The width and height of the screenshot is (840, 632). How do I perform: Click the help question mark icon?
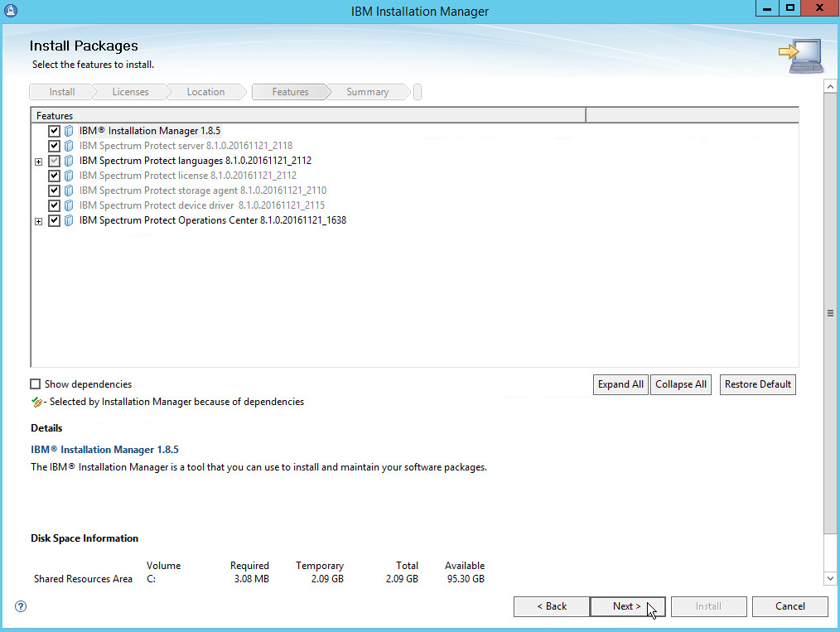pyautogui.click(x=21, y=606)
